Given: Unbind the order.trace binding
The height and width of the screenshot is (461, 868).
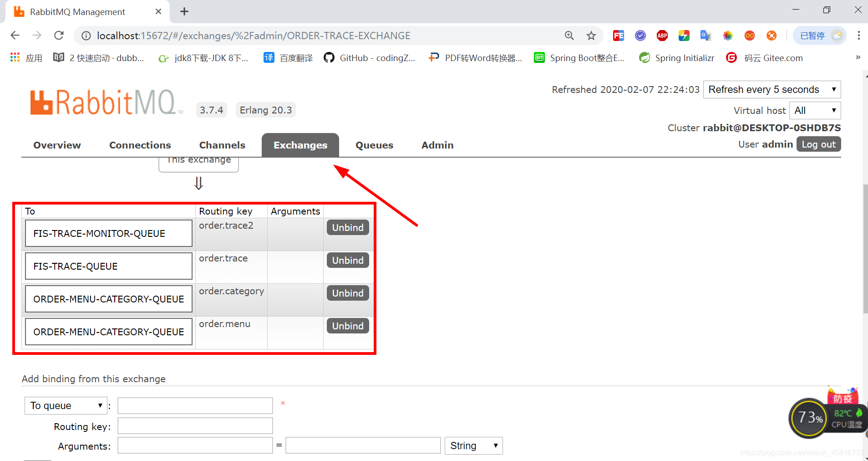Looking at the screenshot, I should point(348,260).
